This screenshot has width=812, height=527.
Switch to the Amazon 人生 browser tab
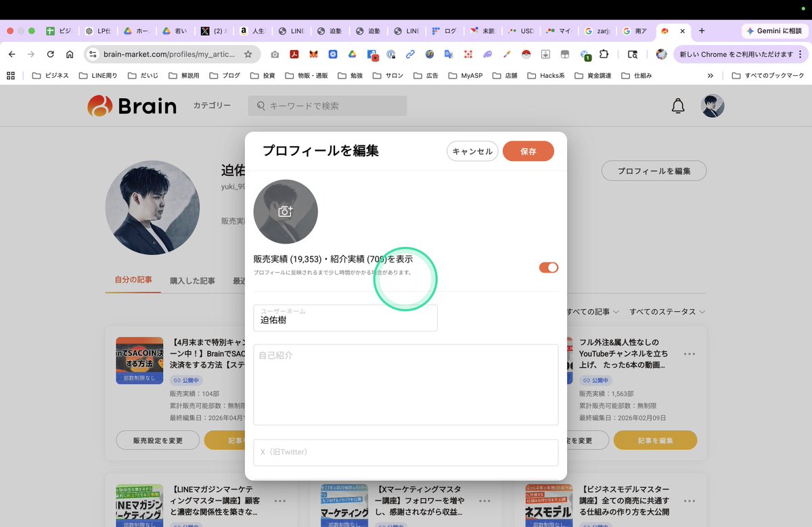[x=254, y=31]
